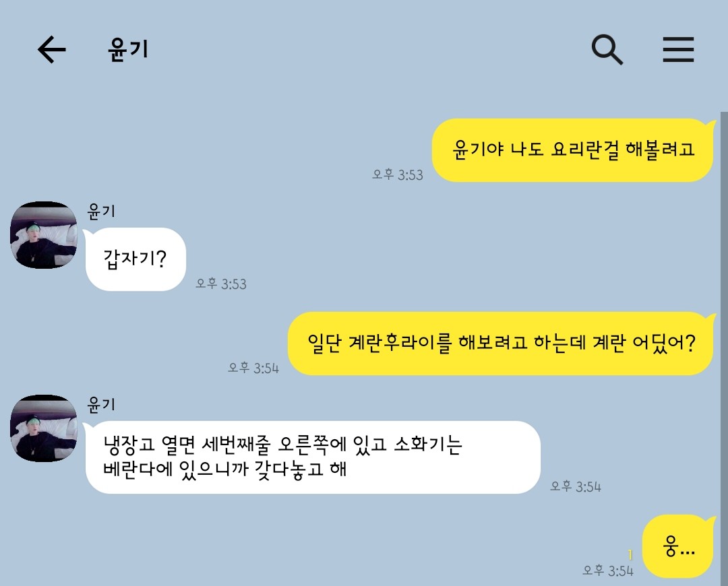The height and width of the screenshot is (586, 728).
Task: Tap timestamp 오후 3:54 beside 계란후라이 message
Action: (253, 368)
